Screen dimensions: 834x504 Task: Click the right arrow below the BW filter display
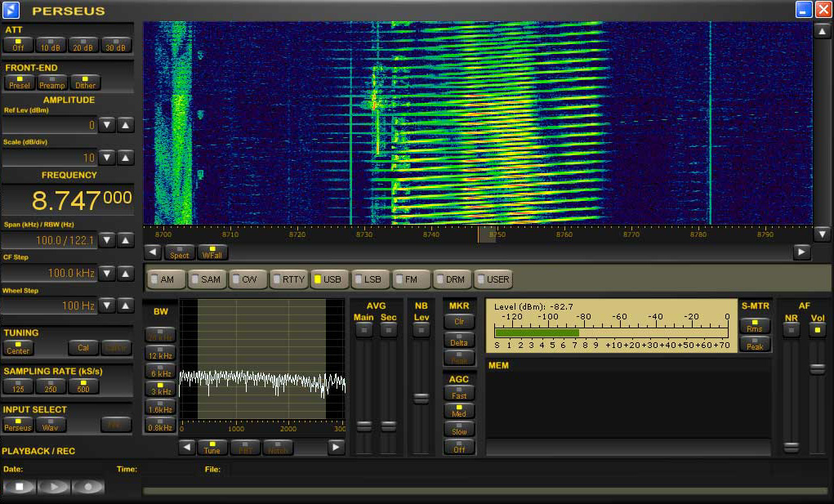tap(336, 447)
